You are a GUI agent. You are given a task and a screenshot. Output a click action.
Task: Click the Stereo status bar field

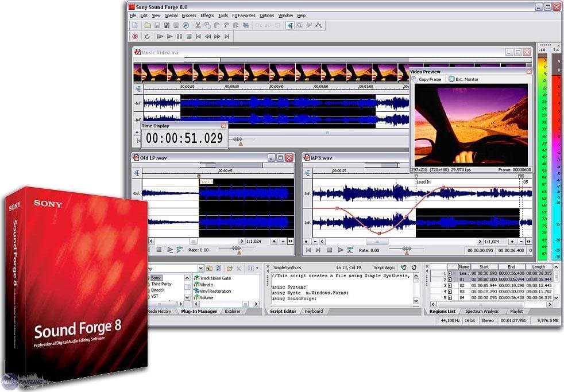(488, 320)
